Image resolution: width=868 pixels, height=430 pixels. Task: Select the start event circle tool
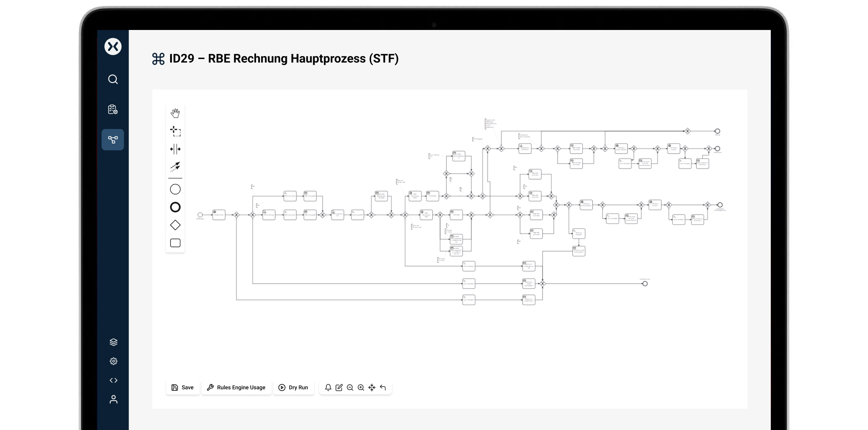point(175,189)
